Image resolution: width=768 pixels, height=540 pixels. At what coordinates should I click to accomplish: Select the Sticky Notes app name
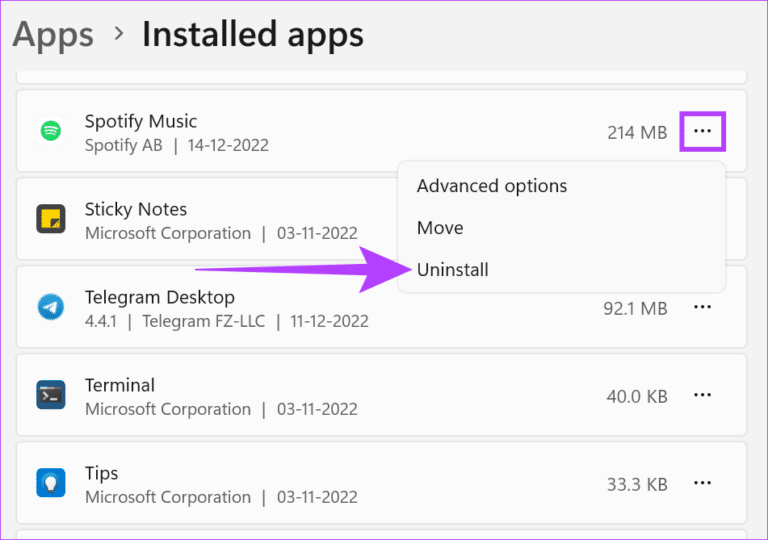tap(136, 209)
